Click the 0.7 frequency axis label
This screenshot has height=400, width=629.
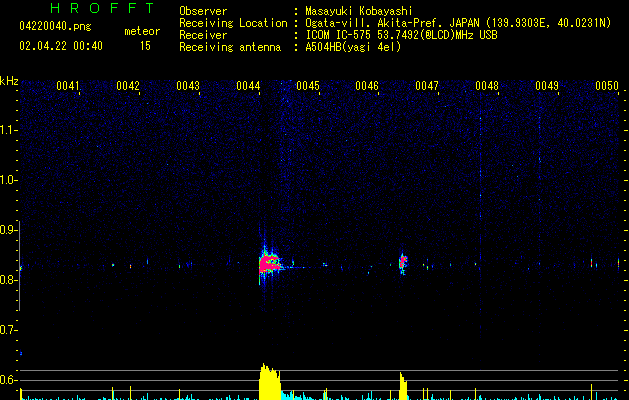tap(8, 330)
